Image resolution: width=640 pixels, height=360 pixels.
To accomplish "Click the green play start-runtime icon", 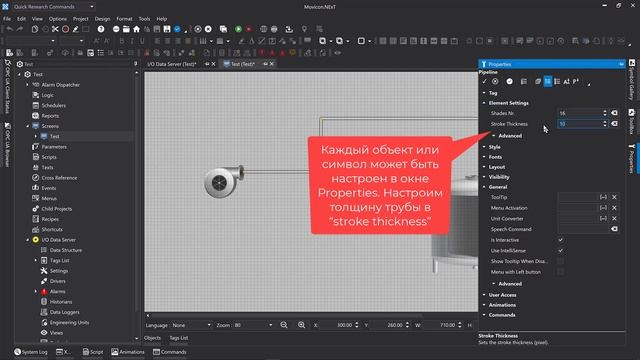I will [238, 29].
